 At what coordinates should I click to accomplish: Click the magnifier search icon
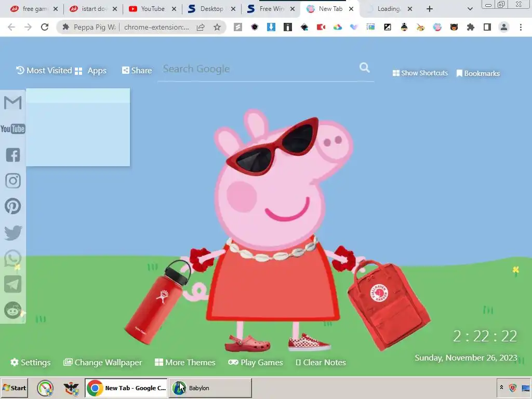pyautogui.click(x=365, y=68)
